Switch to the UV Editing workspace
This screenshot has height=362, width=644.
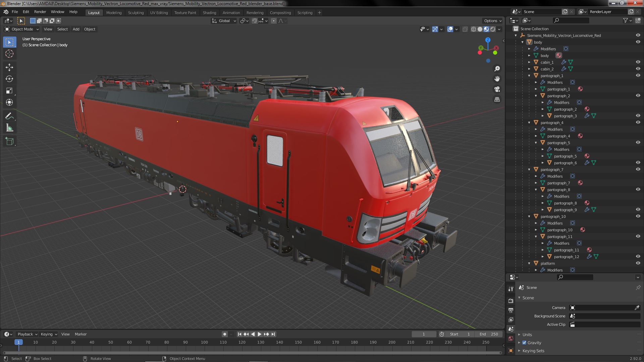tap(159, 13)
